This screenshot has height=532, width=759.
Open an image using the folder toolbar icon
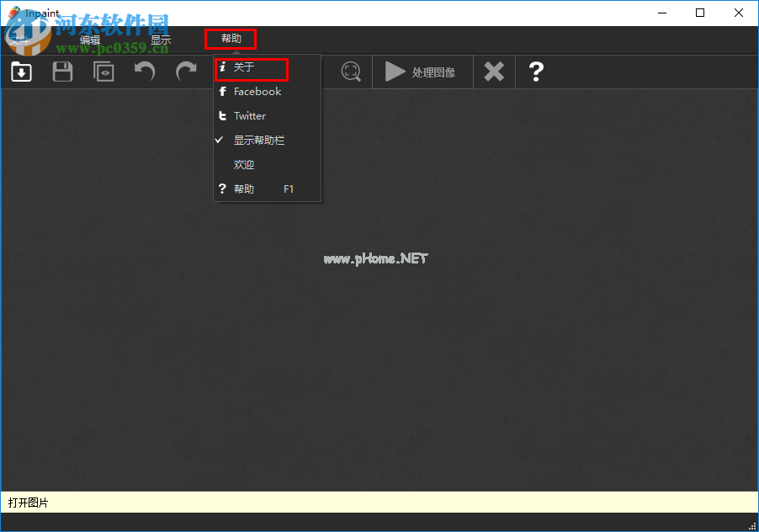(x=21, y=72)
